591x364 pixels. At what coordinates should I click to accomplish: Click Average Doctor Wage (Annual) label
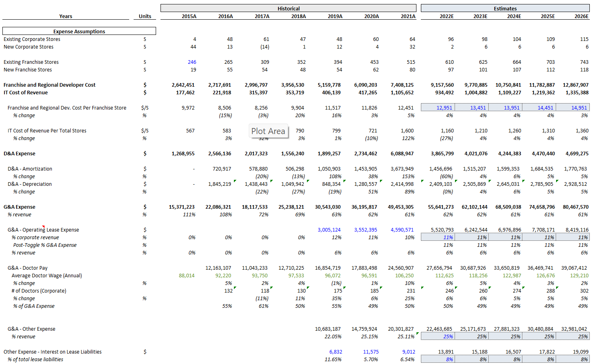pos(47,275)
